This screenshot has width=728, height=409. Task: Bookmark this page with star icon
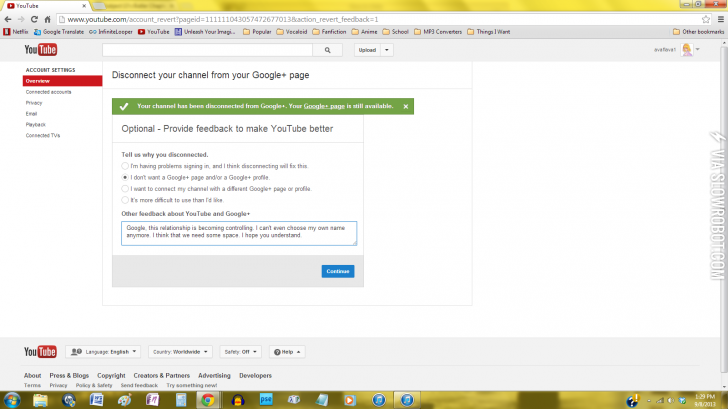(x=706, y=19)
